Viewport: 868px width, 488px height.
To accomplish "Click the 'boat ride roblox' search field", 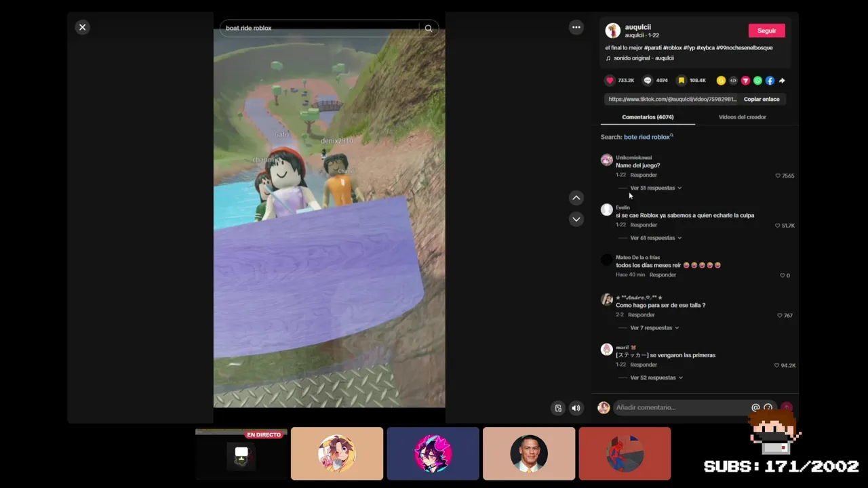I will coord(319,28).
